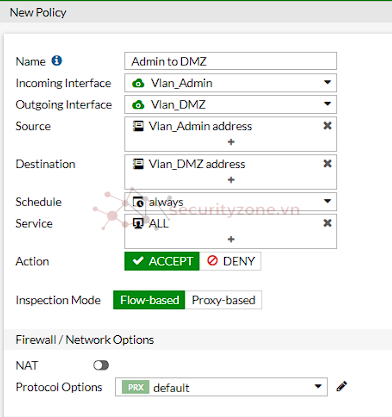The width and height of the screenshot is (392, 417).
Task: Click the info icon next to Name
Action: 57,61
